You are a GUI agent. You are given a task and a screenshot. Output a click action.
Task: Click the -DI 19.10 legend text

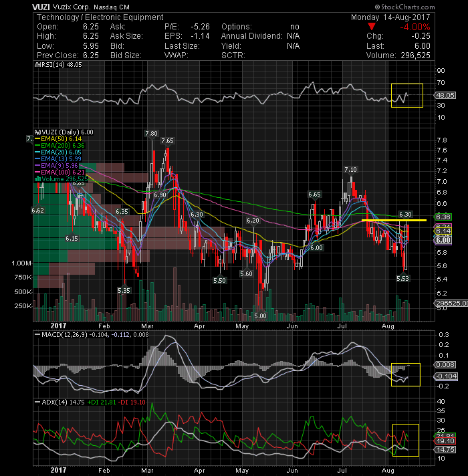pos(132,402)
